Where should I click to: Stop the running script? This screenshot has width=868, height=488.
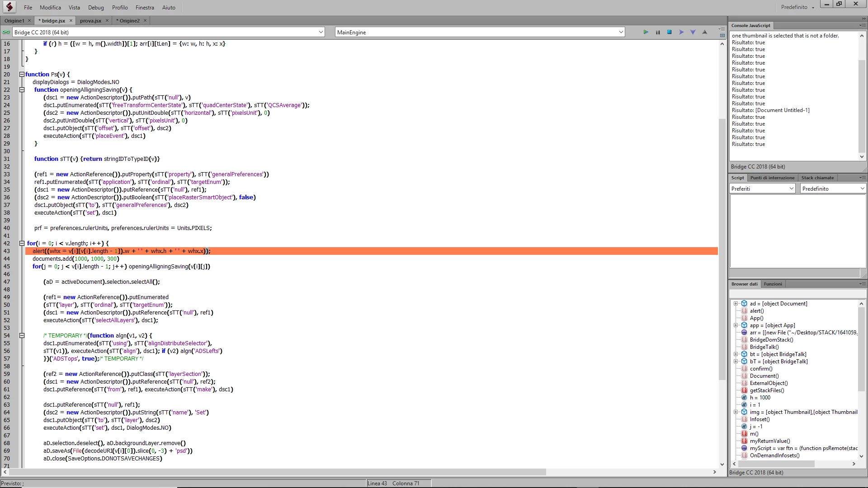(670, 32)
